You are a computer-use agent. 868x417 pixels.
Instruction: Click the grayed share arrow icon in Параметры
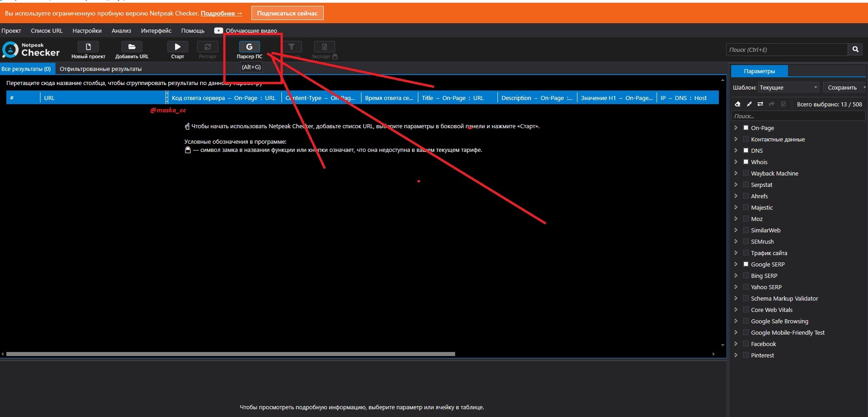(x=772, y=104)
